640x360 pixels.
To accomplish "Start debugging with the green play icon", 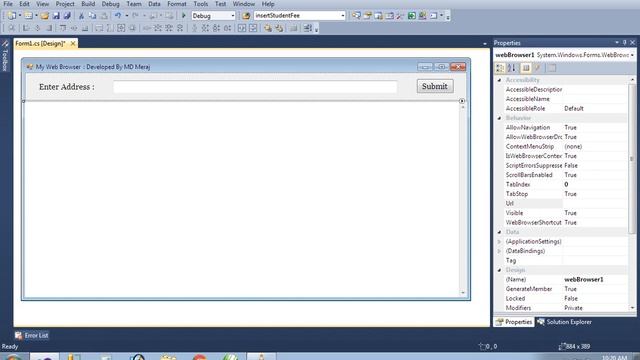I will (184, 16).
